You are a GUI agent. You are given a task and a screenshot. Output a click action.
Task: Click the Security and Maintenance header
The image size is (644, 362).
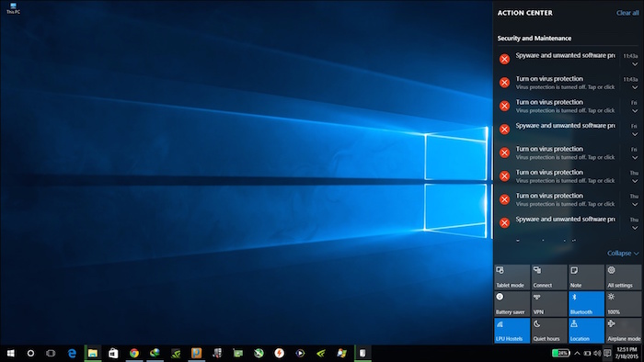pos(535,38)
